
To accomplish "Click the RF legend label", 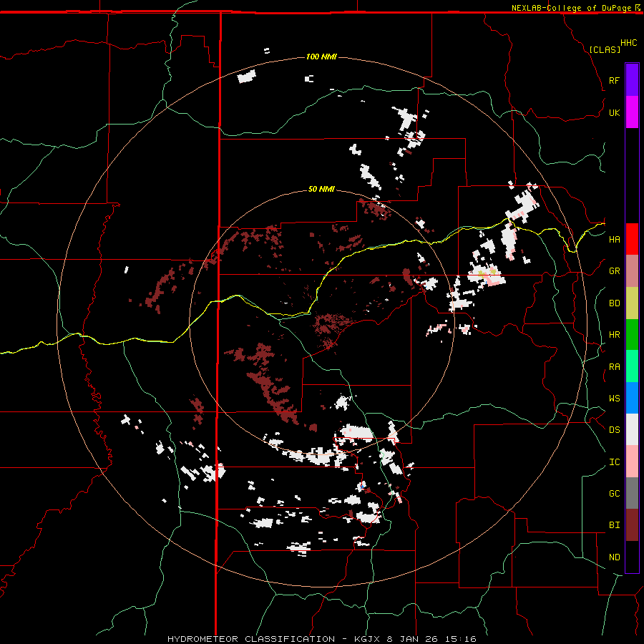I will click(614, 80).
